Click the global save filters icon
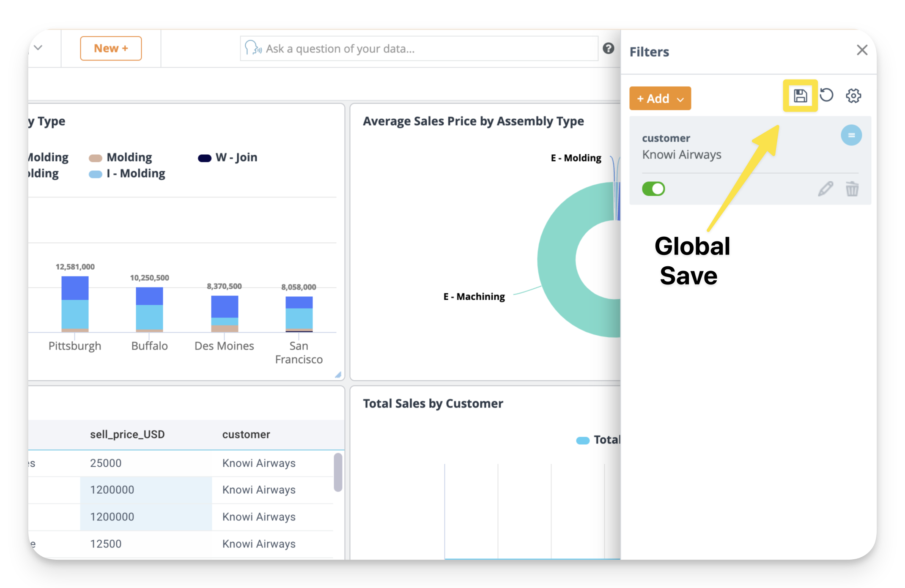905x588 pixels. (799, 96)
